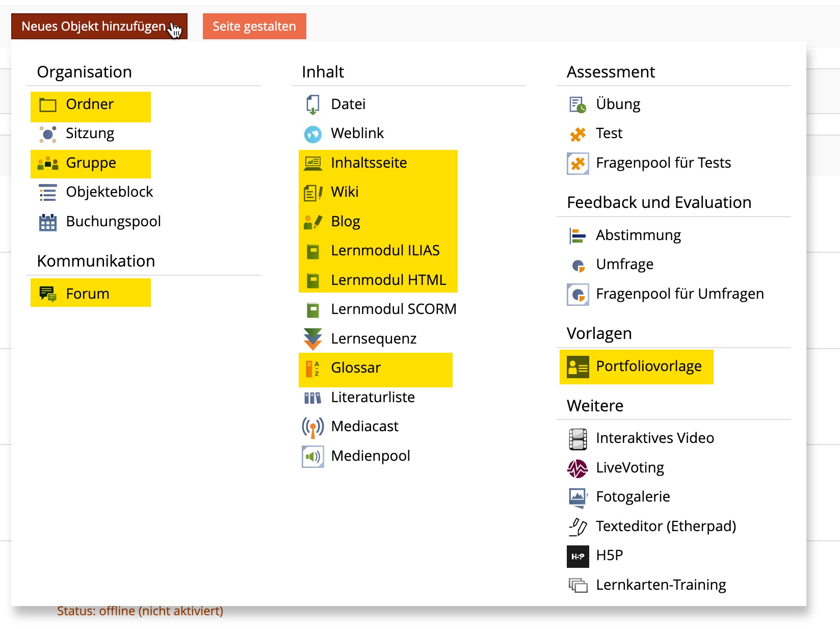Choose Texteditor (Etherpad) option
The height and width of the screenshot is (629, 840).
click(x=666, y=527)
